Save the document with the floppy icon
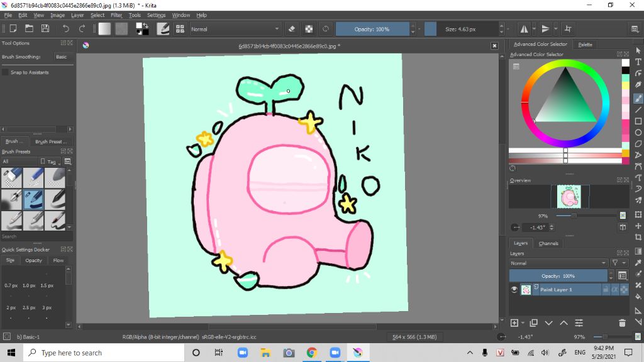 click(45, 29)
